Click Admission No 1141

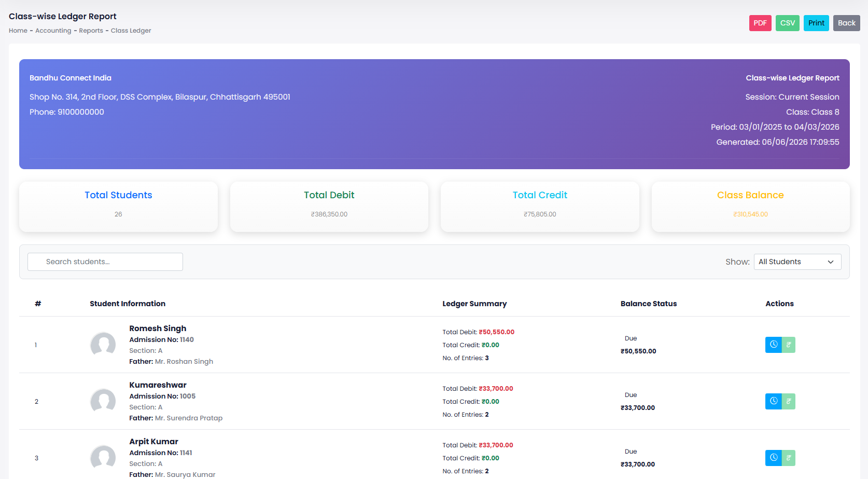[x=161, y=453]
